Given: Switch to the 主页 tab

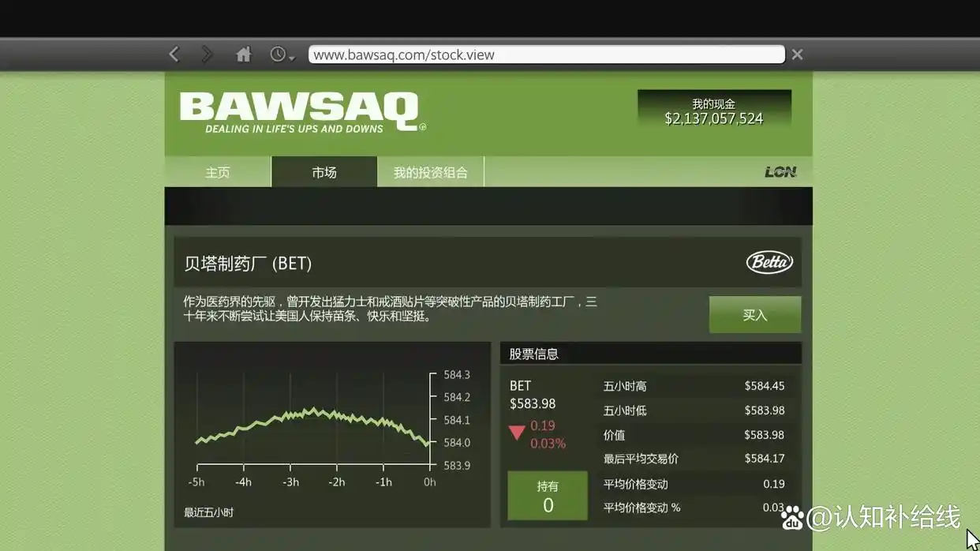Looking at the screenshot, I should pos(218,171).
